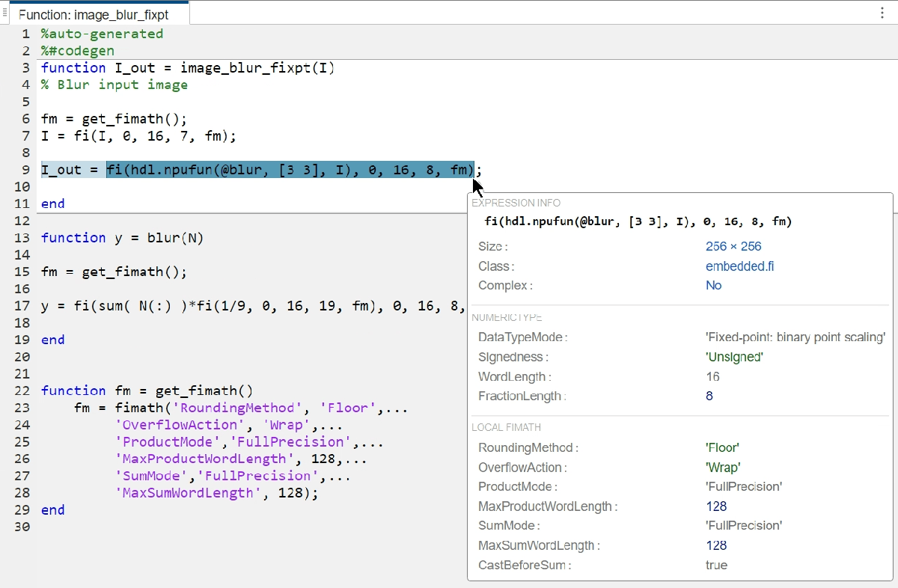Place cursor on 'function y = blur(N)' line

coord(122,238)
